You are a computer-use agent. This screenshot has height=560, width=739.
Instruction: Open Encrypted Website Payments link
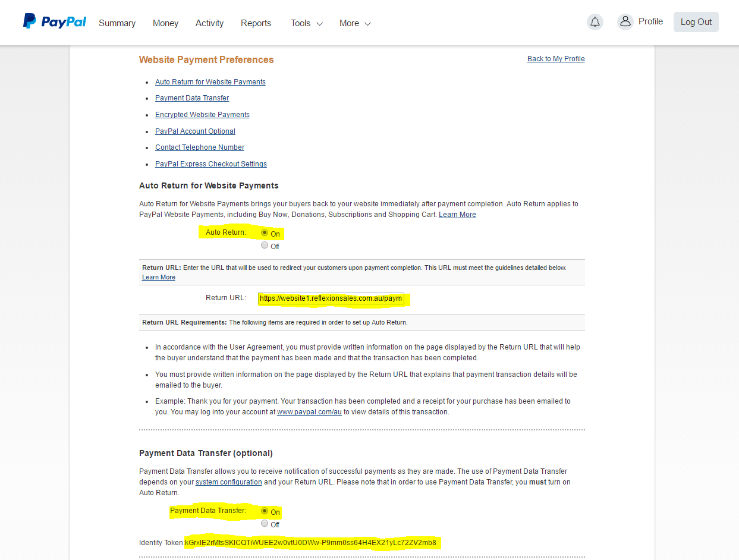202,115
